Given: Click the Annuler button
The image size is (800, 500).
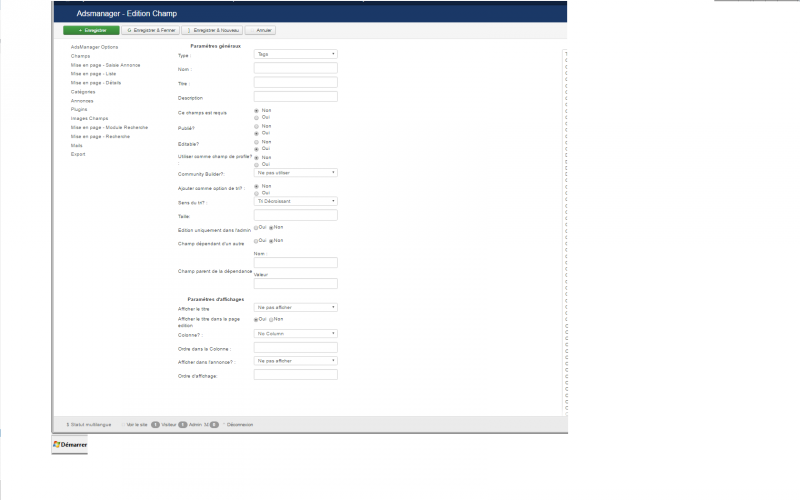Looking at the screenshot, I should 260,31.
